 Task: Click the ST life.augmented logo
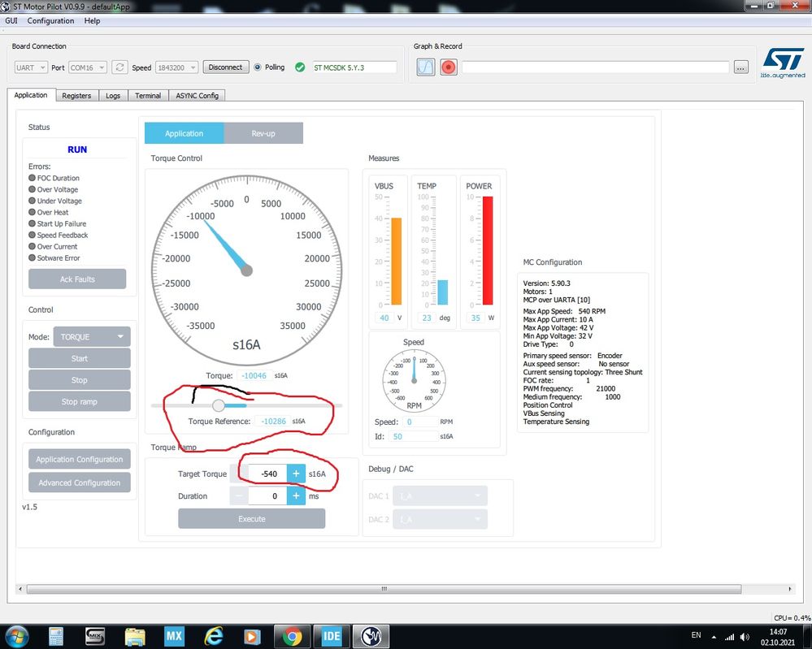(x=783, y=63)
